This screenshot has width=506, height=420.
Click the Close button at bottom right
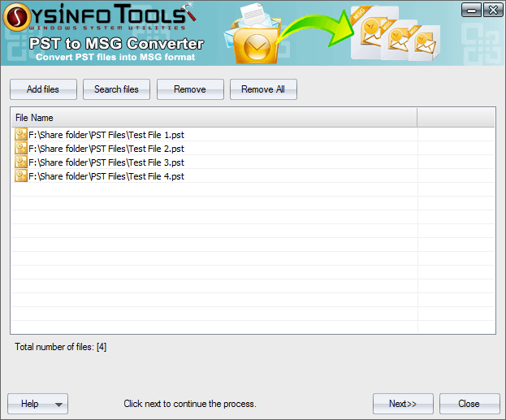469,404
